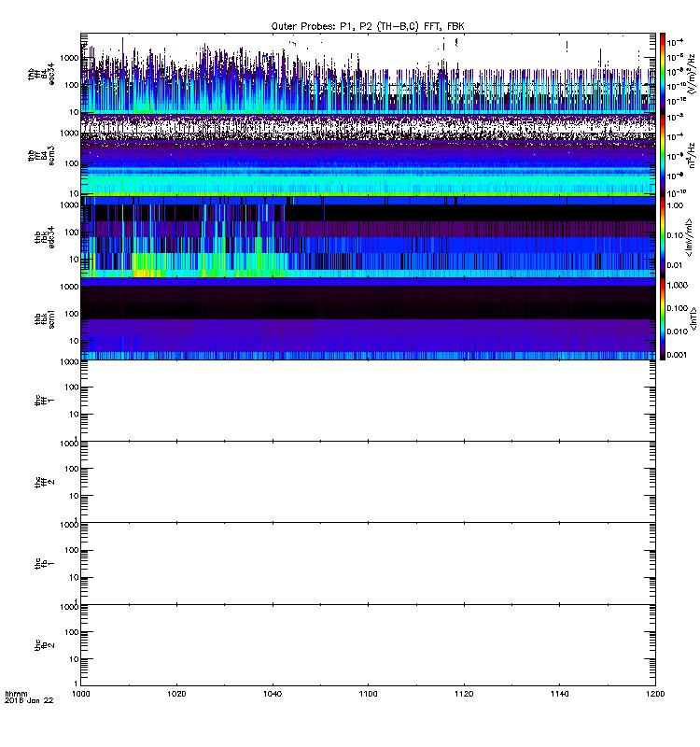Click the 100 y-axis tick of thc fb 1

72,550
